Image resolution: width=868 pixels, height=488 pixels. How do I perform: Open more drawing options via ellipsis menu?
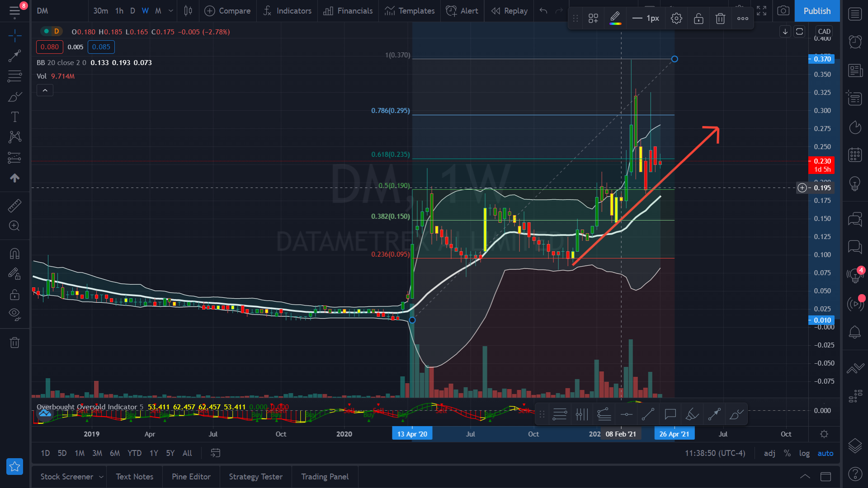742,18
